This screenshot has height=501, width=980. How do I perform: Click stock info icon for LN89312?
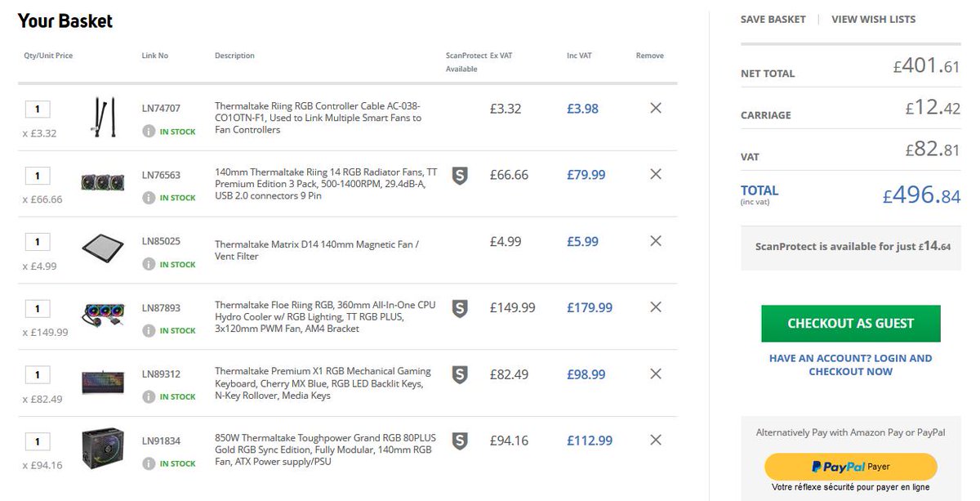[x=149, y=396]
